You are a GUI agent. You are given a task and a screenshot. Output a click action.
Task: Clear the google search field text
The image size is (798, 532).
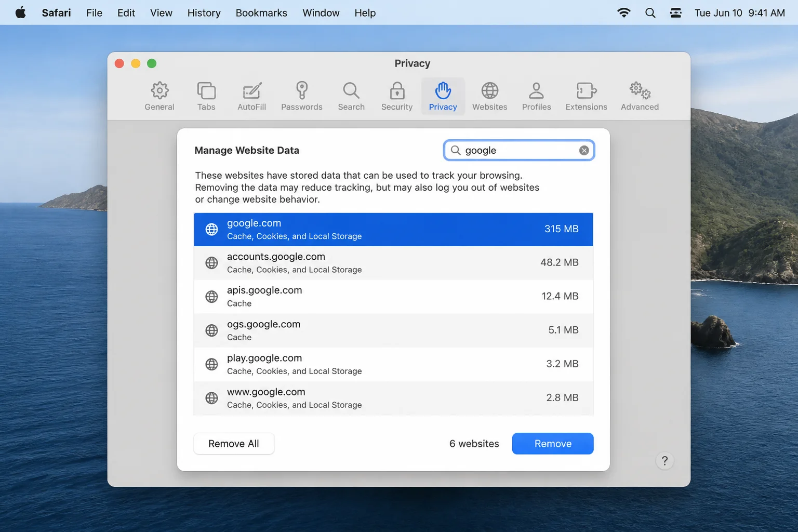(584, 150)
